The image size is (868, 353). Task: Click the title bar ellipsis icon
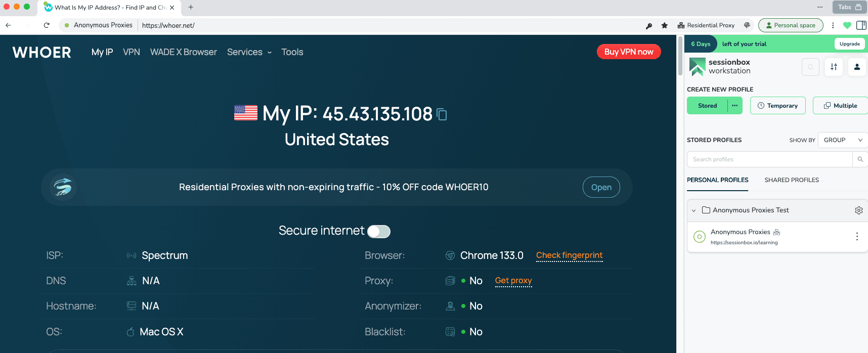click(x=820, y=7)
